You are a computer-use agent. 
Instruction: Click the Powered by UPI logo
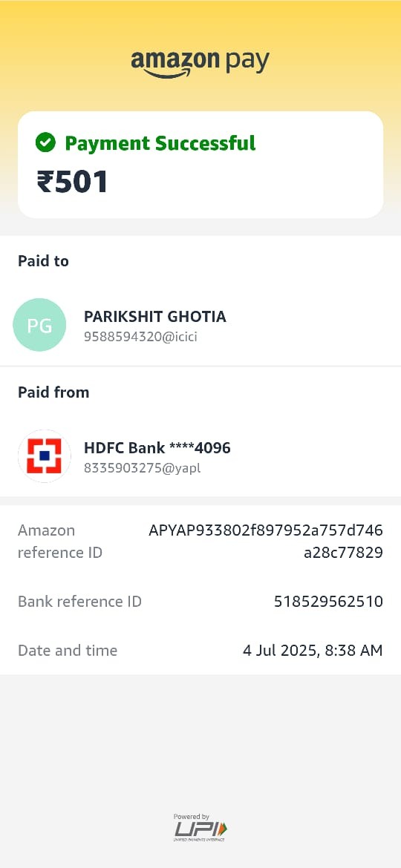pyautogui.click(x=200, y=828)
